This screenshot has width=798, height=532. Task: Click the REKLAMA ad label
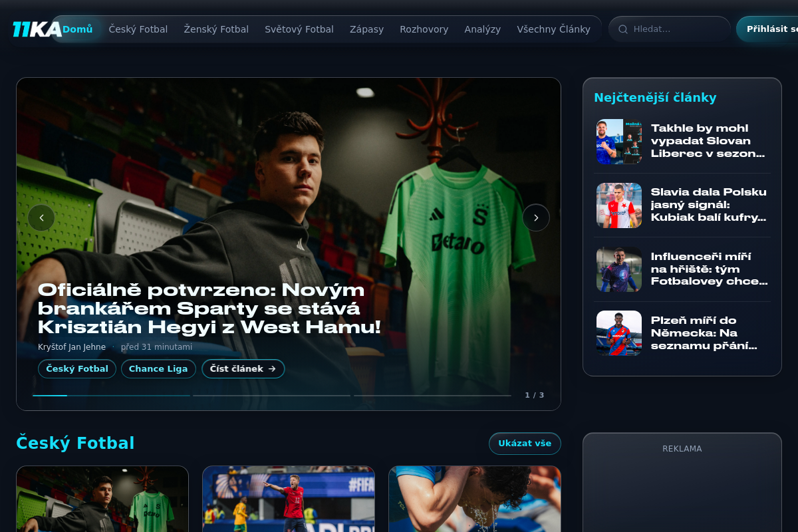point(682,449)
